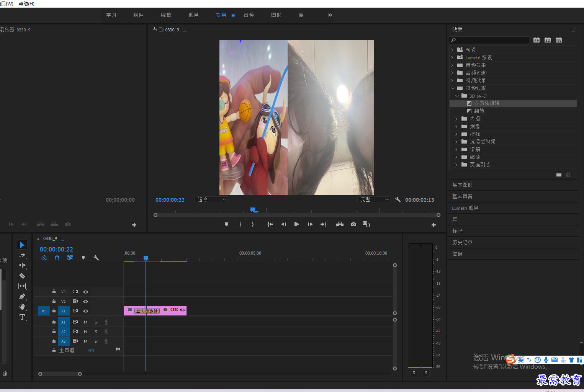Screen dimensions: 584x392
Task: Toggle lock on V3 track
Action: click(x=54, y=292)
